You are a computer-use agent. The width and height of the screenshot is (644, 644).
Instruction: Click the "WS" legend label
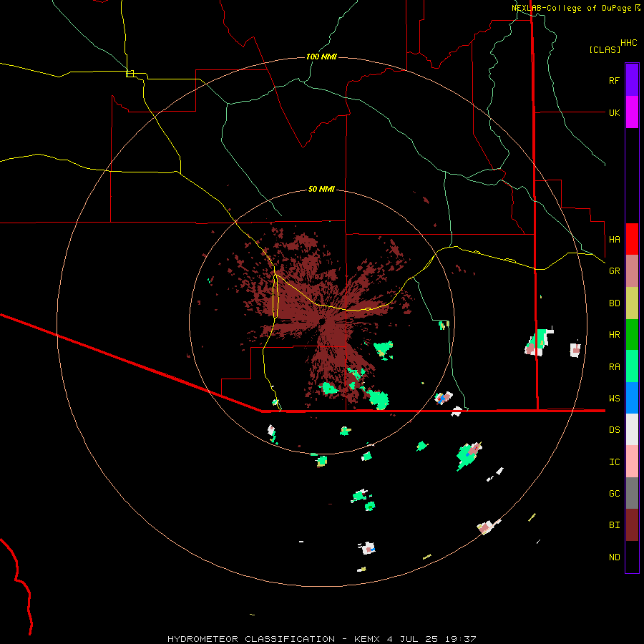(x=614, y=399)
